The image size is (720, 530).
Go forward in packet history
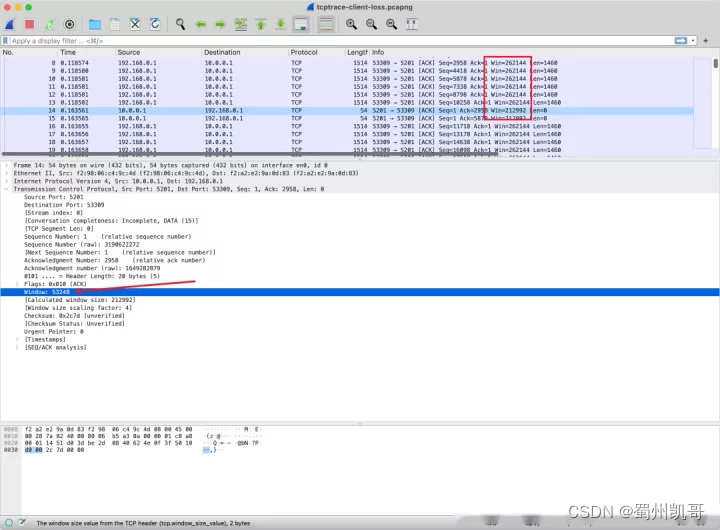tap(220, 24)
